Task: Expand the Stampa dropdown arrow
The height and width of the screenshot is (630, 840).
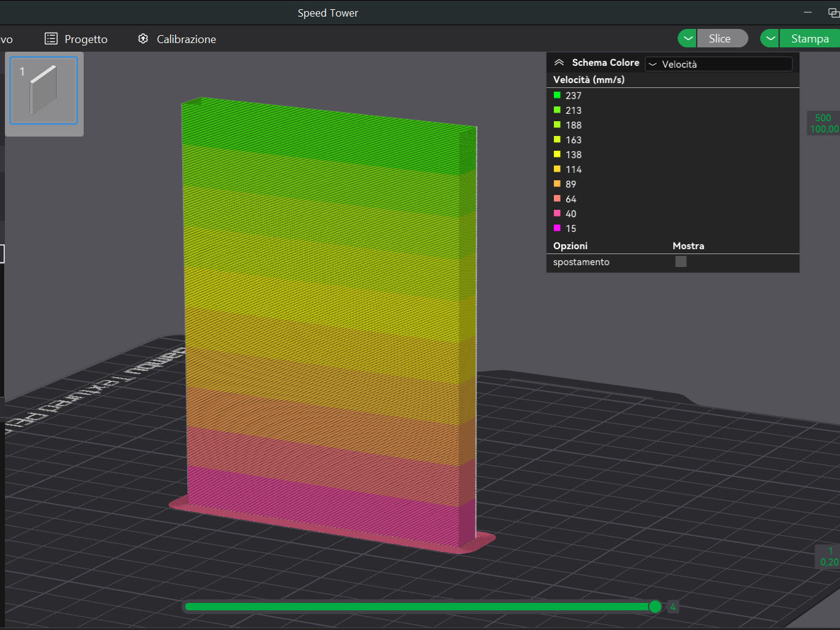Action: pos(770,38)
